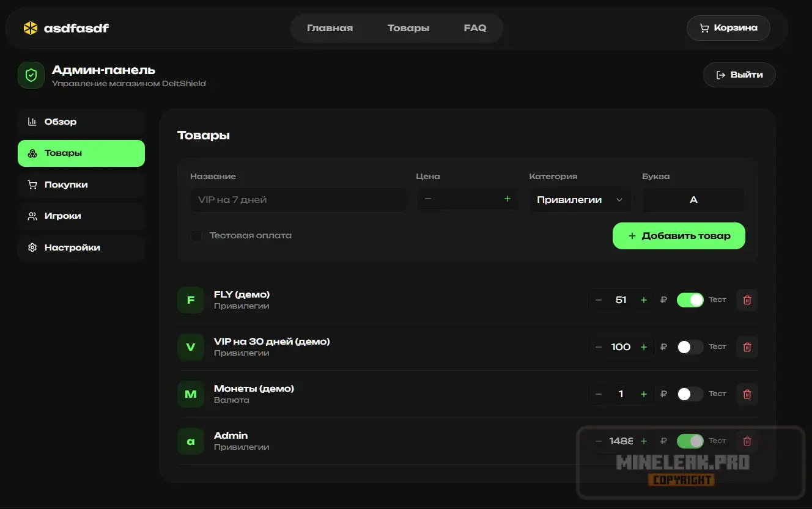Enable the Тест toggle for VIP на 30 дней
Screen dimensions: 812x509
tap(690, 347)
